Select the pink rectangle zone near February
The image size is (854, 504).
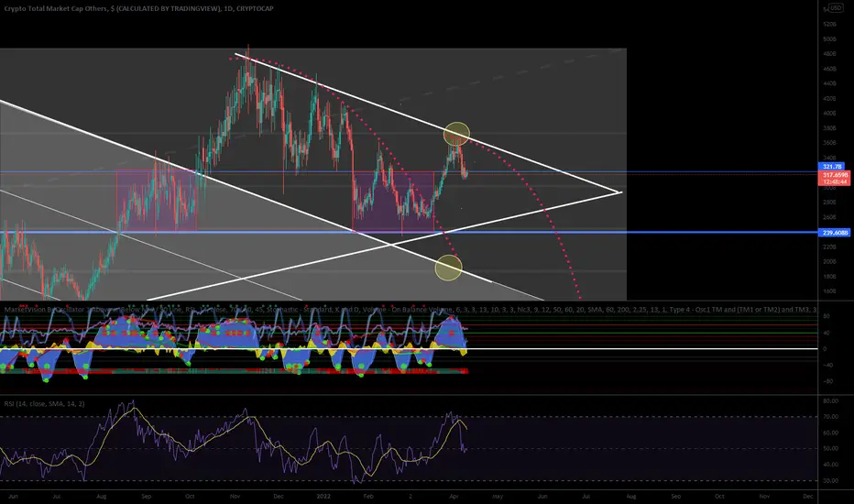(393, 201)
